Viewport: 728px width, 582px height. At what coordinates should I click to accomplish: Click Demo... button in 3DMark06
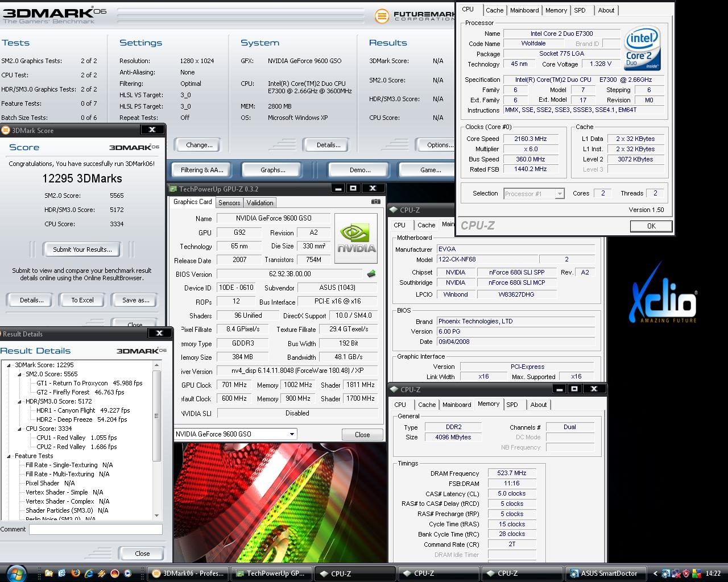click(359, 170)
